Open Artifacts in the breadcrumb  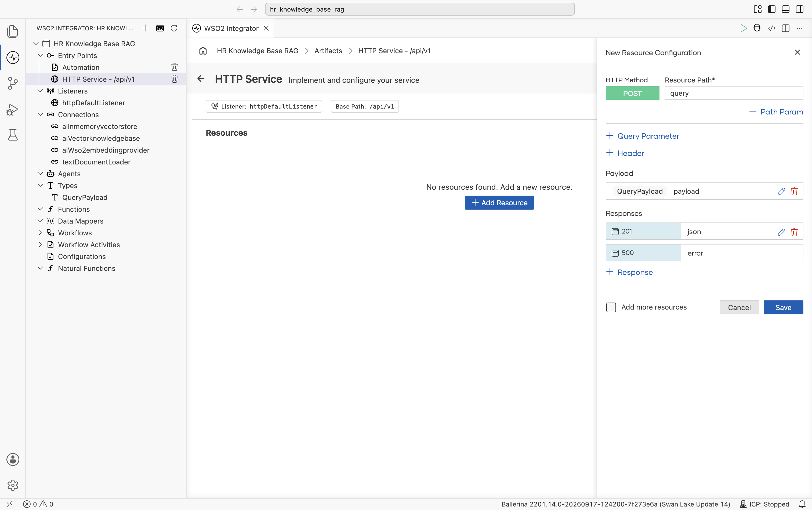(x=328, y=51)
